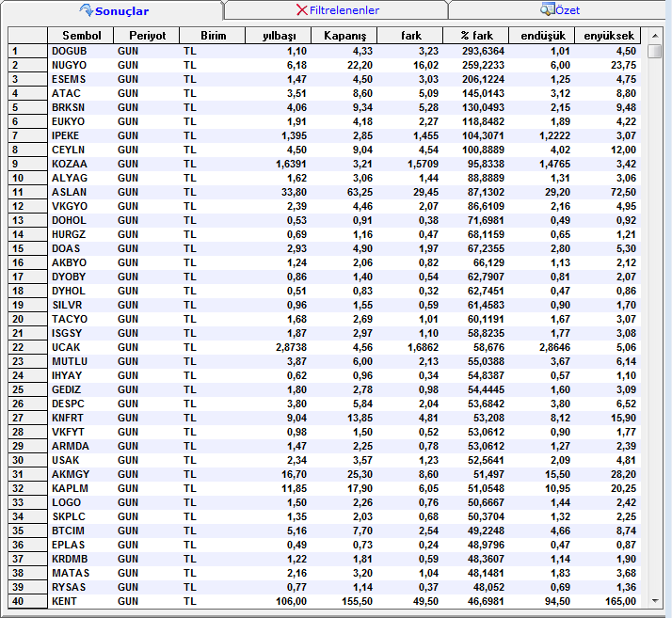This screenshot has width=672, height=618.
Task: Click the 259,2233 percent value
Action: [x=483, y=65]
